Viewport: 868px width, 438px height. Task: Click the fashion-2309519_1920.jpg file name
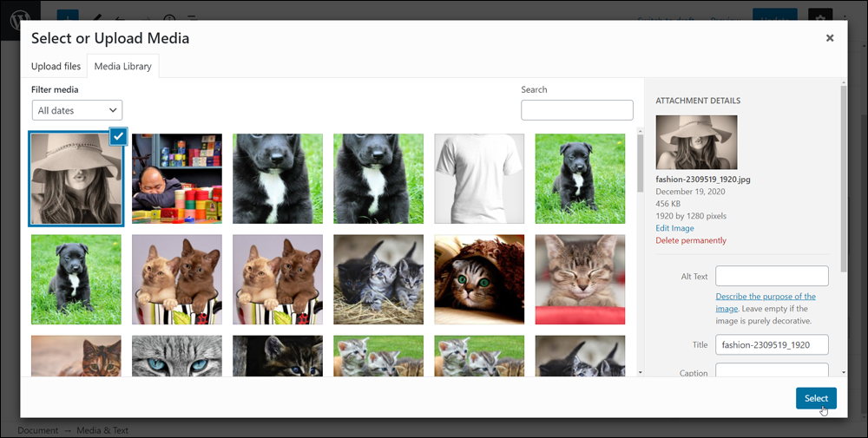(x=703, y=180)
